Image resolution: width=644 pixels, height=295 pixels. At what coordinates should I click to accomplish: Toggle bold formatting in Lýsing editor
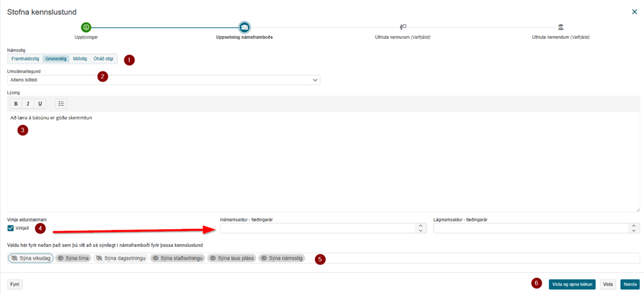pyautogui.click(x=16, y=104)
